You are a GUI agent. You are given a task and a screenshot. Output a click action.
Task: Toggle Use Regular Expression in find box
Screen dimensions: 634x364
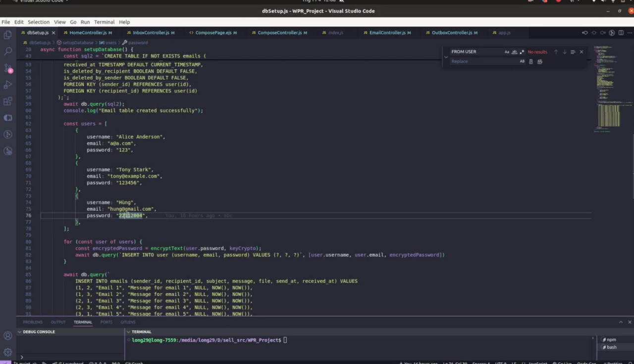coord(522,52)
